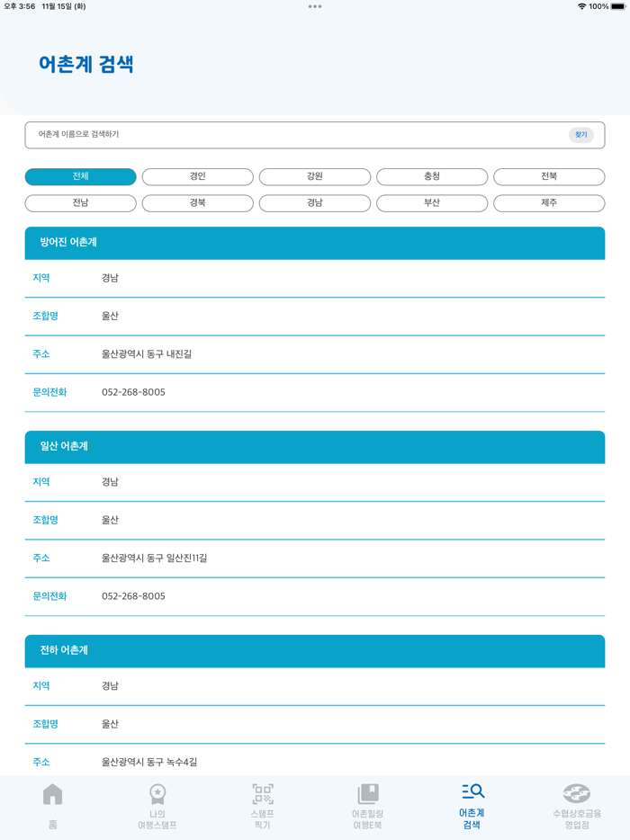The width and height of the screenshot is (630, 840).
Task: Select address 울산광역시 동구 일산진11길
Action: (155, 559)
